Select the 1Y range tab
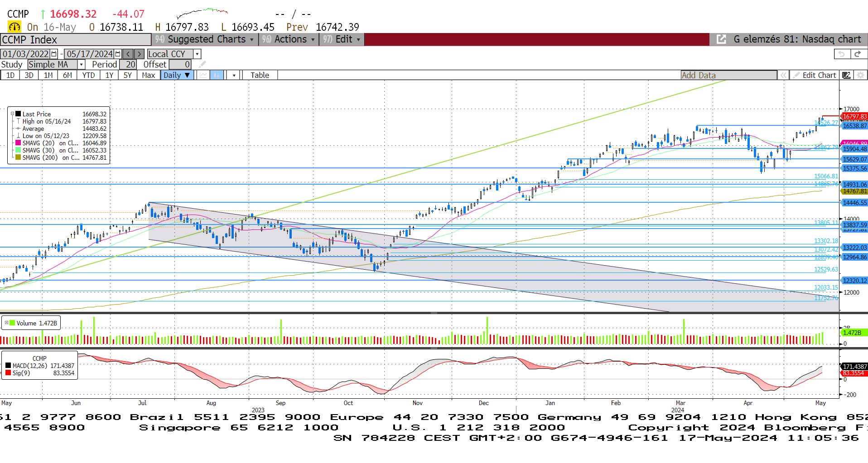This screenshot has height=463, width=868. pos(109,75)
